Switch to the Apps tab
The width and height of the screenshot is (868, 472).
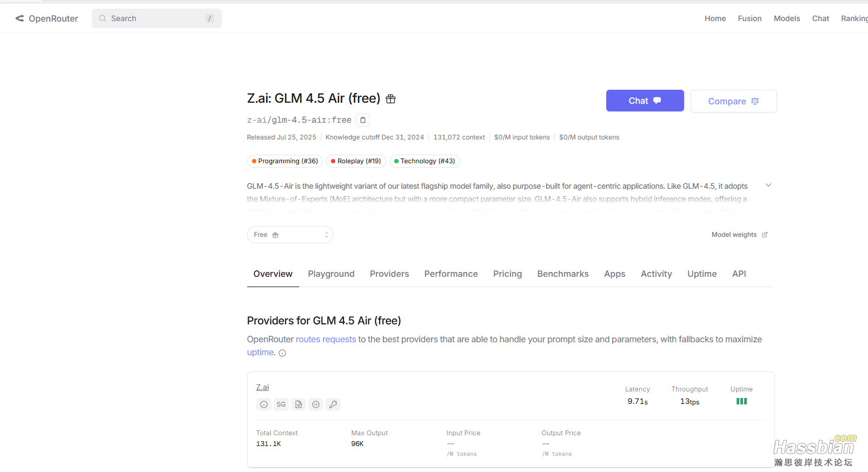[615, 274]
